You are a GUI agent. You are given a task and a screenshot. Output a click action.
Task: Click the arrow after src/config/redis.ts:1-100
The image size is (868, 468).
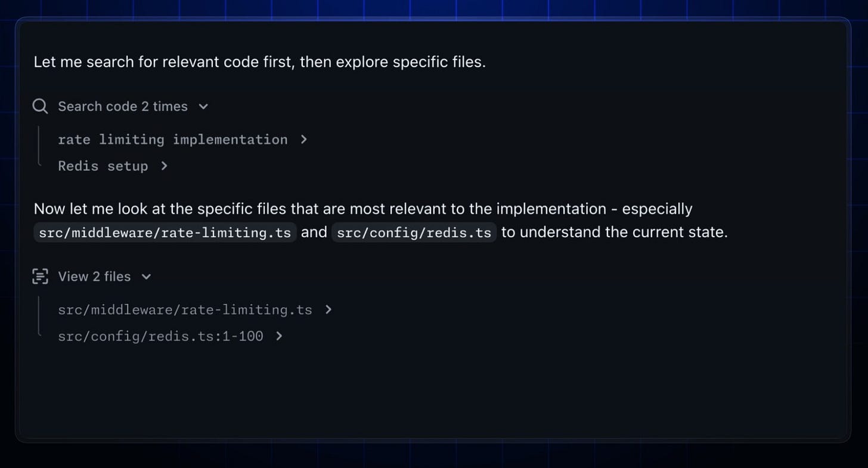[x=278, y=336]
